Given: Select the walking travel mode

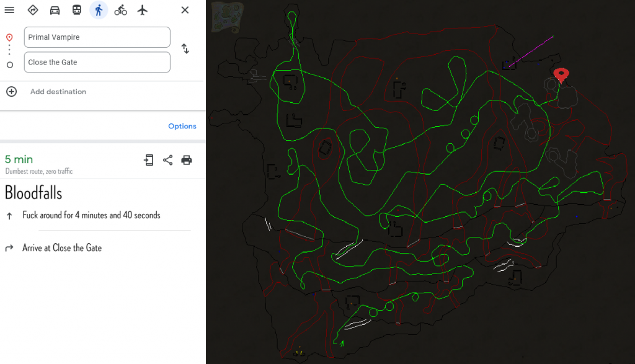Looking at the screenshot, I should (99, 10).
